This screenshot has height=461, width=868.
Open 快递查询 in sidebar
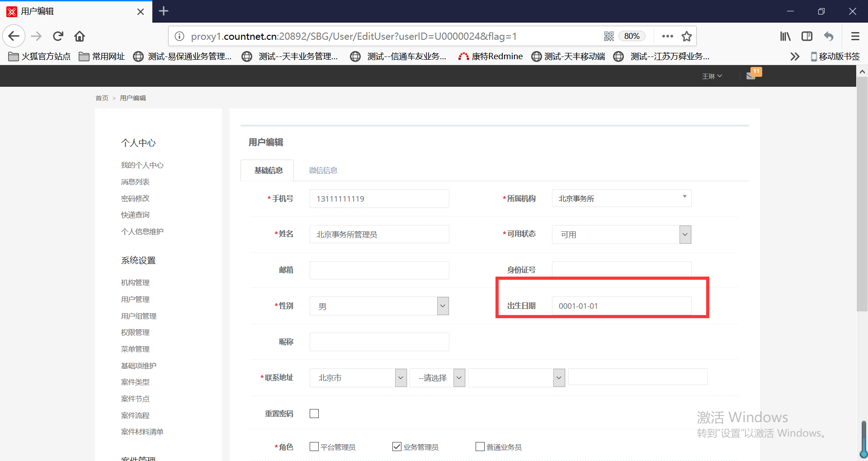[x=135, y=215]
